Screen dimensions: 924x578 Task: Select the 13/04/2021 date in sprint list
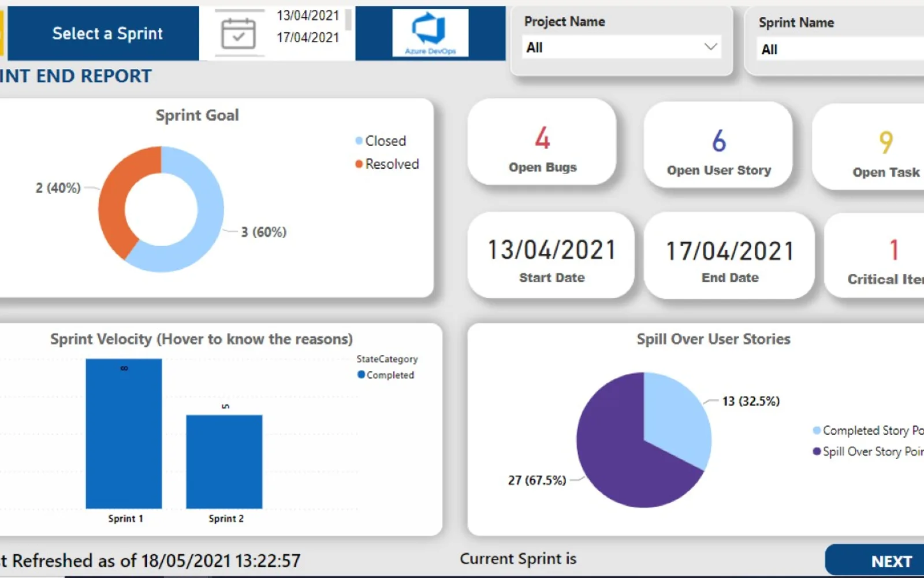coord(308,16)
